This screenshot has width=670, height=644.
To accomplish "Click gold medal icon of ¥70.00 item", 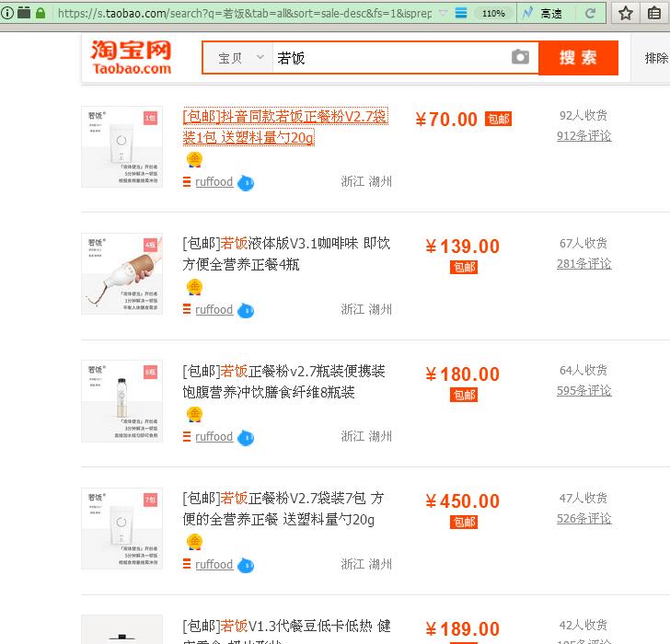I will [194, 159].
